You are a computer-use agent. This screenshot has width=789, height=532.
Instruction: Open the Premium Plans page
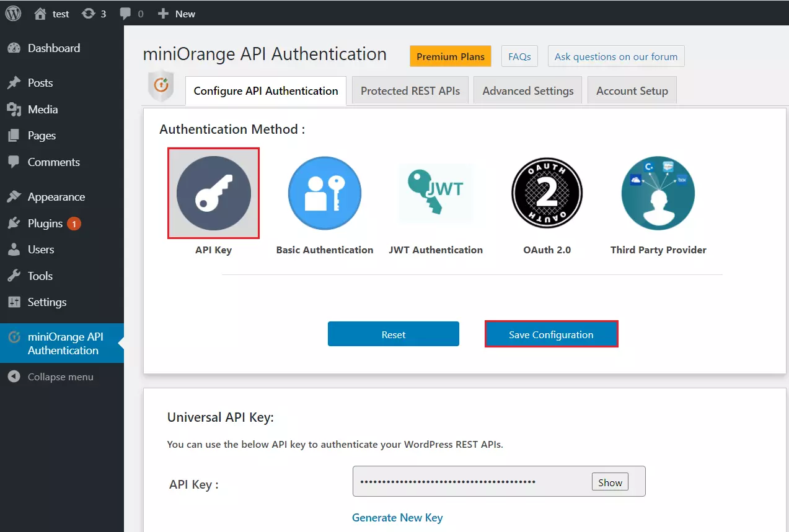(450, 56)
